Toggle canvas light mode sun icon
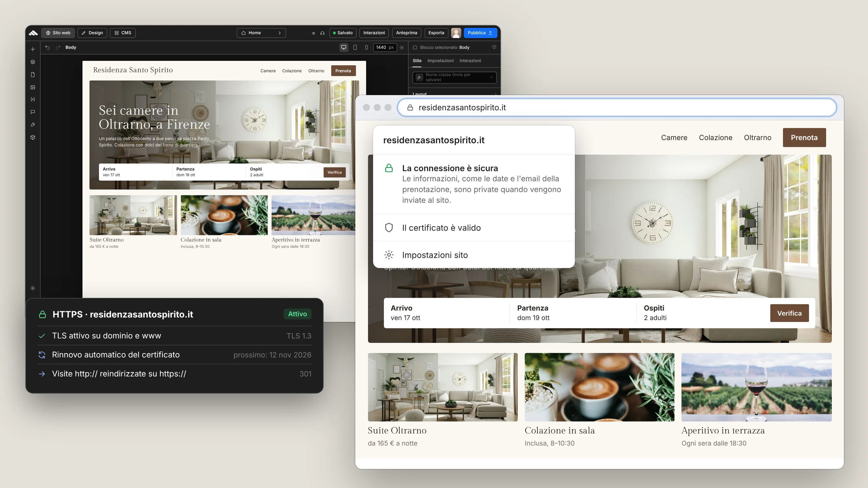This screenshot has width=868, height=488. click(402, 48)
